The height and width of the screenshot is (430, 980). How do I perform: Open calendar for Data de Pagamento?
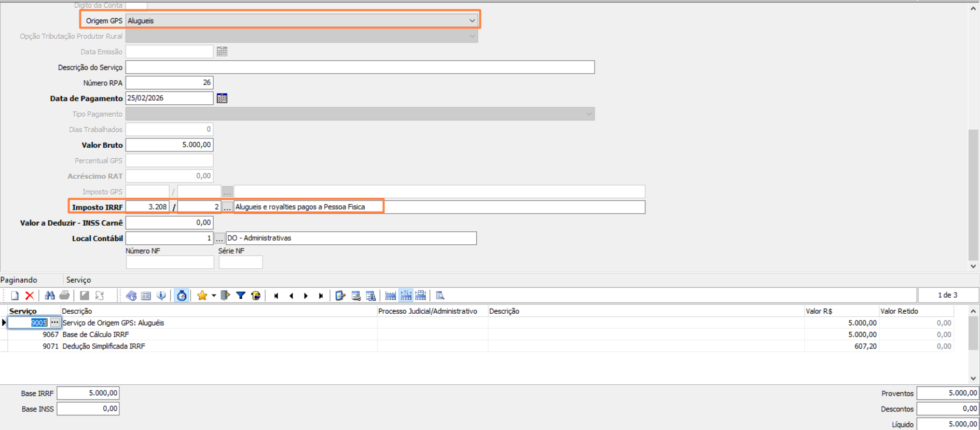click(x=222, y=99)
